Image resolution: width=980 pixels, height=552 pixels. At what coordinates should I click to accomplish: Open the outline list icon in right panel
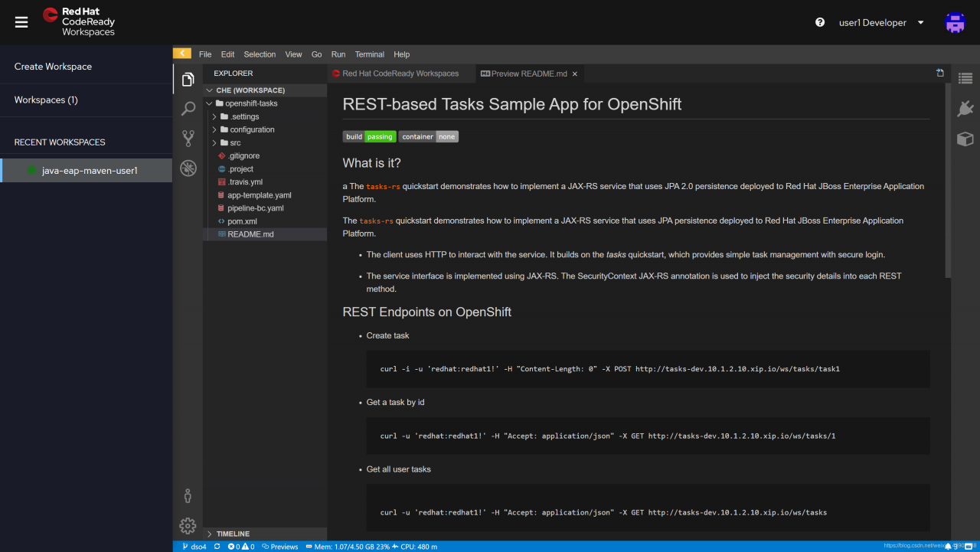pyautogui.click(x=965, y=78)
